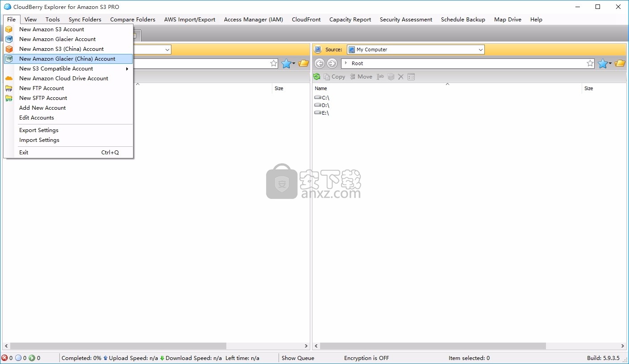Click the Properties list icon in right toolbar

point(411,77)
